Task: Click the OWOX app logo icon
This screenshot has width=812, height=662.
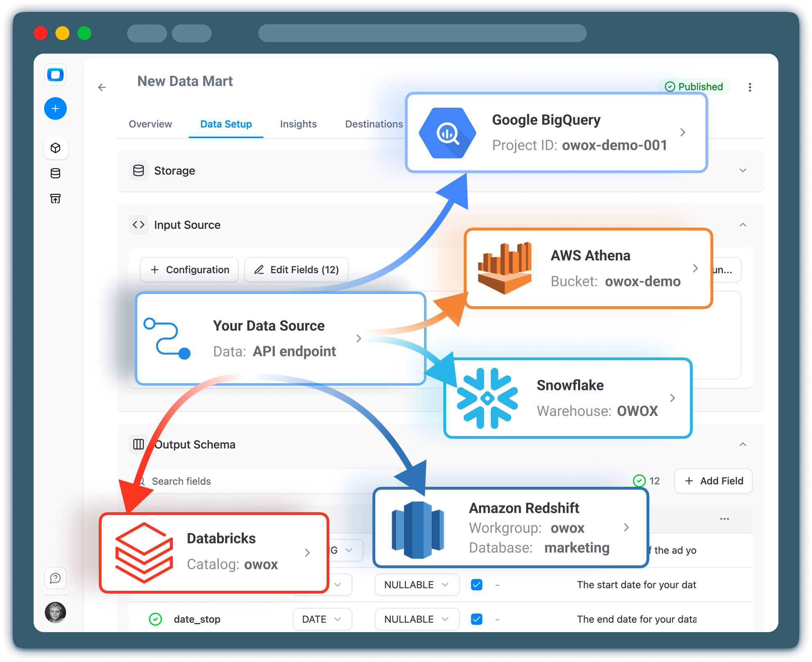Action: pyautogui.click(x=55, y=75)
